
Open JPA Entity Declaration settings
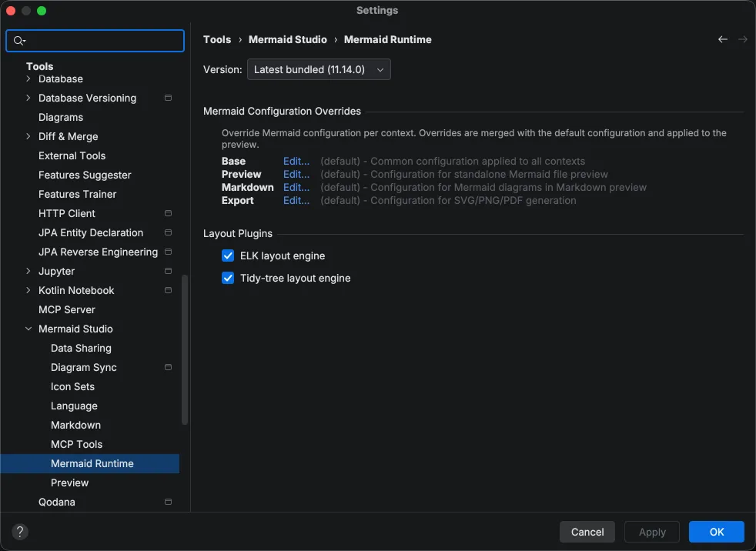[91, 232]
